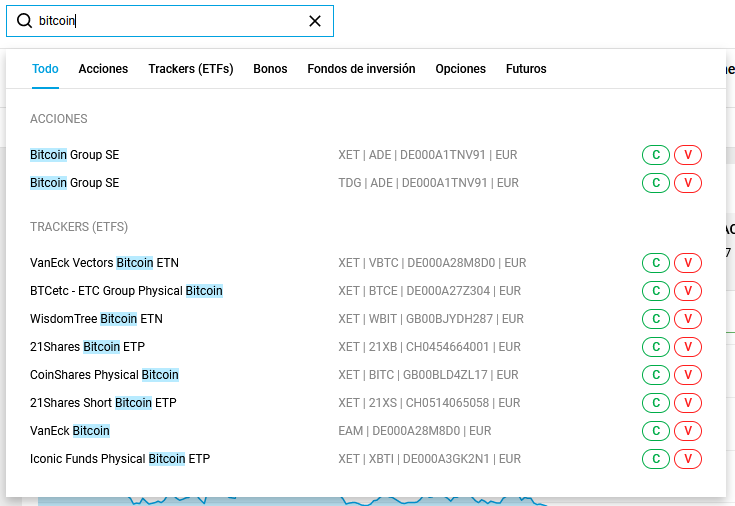This screenshot has height=506, width=735.
Task: Open Iconic Funds Physical Bitcoin ETP
Action: coord(120,459)
